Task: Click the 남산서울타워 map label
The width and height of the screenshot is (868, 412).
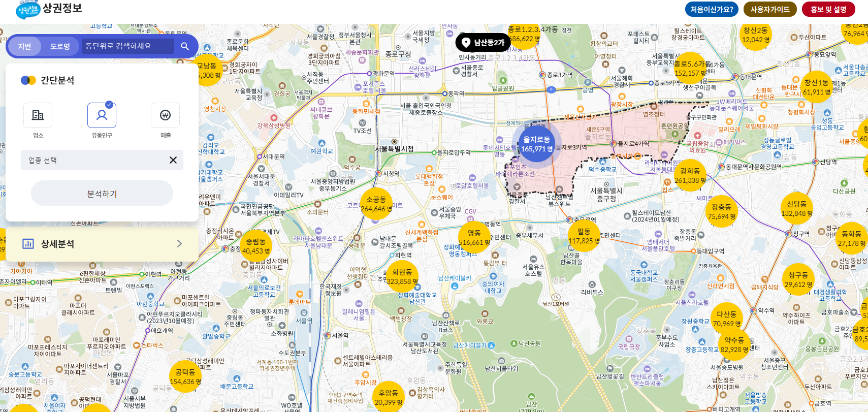Action: (x=501, y=369)
